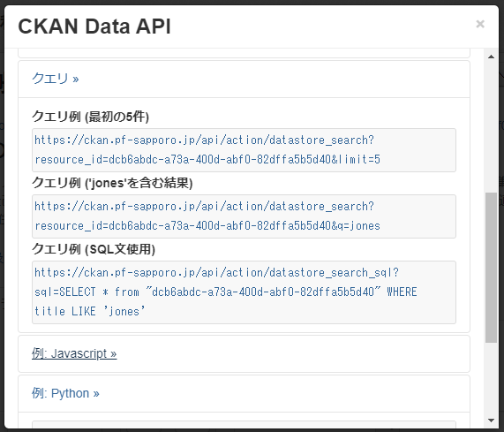
Task: Click the scrollbar up arrow
Action: (491, 57)
